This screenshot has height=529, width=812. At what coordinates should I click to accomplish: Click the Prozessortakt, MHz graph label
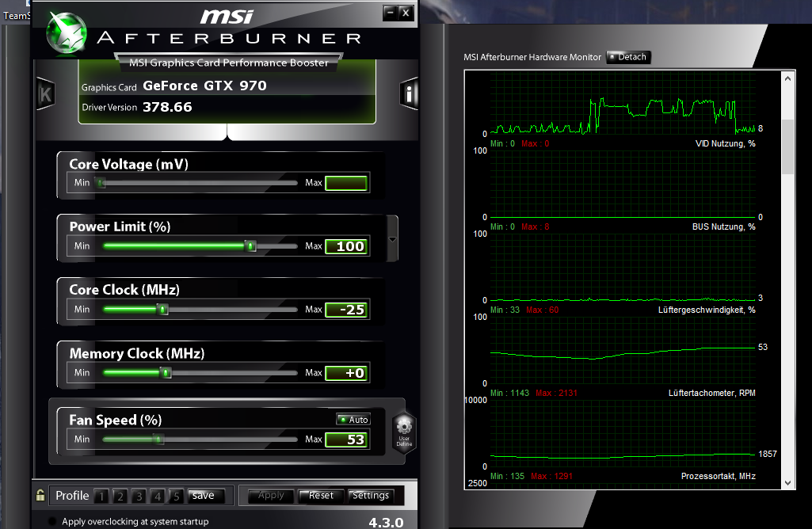click(x=718, y=476)
